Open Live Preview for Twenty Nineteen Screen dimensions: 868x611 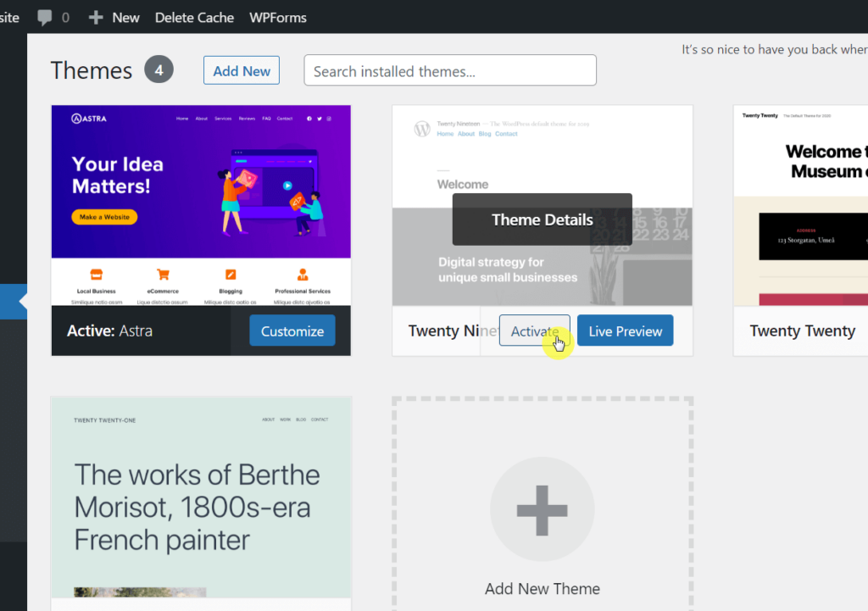point(626,330)
